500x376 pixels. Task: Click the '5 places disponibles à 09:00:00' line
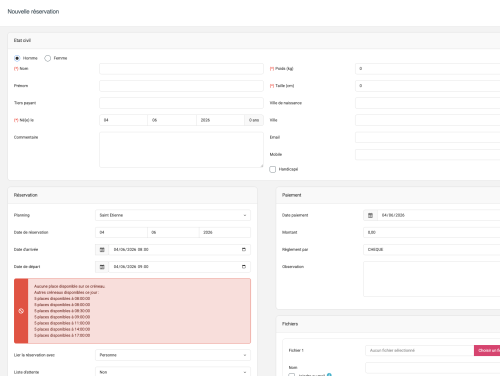point(62,317)
